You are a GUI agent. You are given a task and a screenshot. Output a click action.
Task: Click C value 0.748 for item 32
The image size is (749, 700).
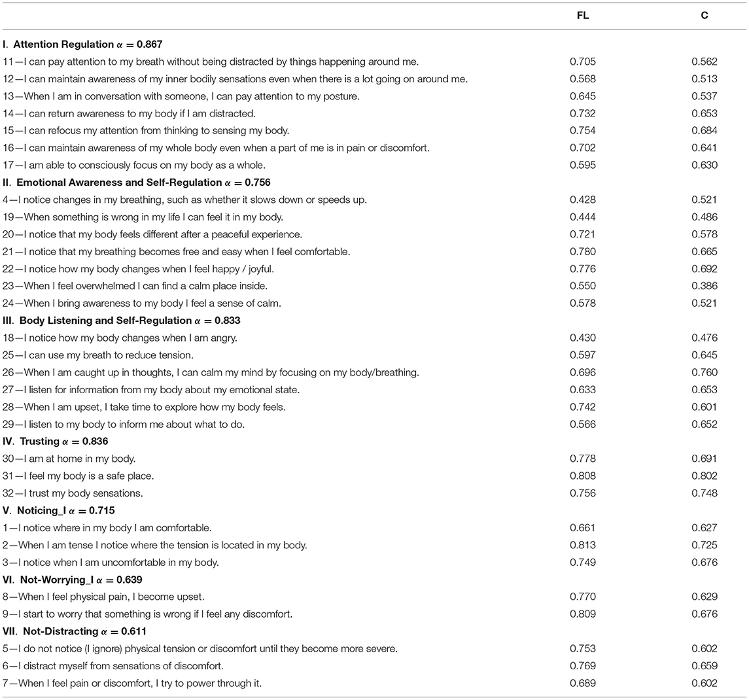coord(704,493)
